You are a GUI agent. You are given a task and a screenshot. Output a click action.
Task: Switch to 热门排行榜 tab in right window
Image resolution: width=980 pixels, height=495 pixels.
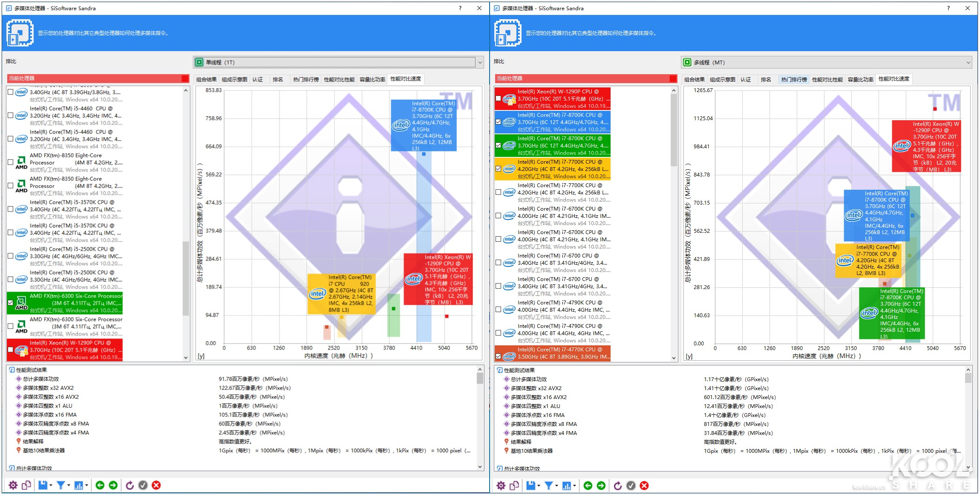tap(794, 79)
